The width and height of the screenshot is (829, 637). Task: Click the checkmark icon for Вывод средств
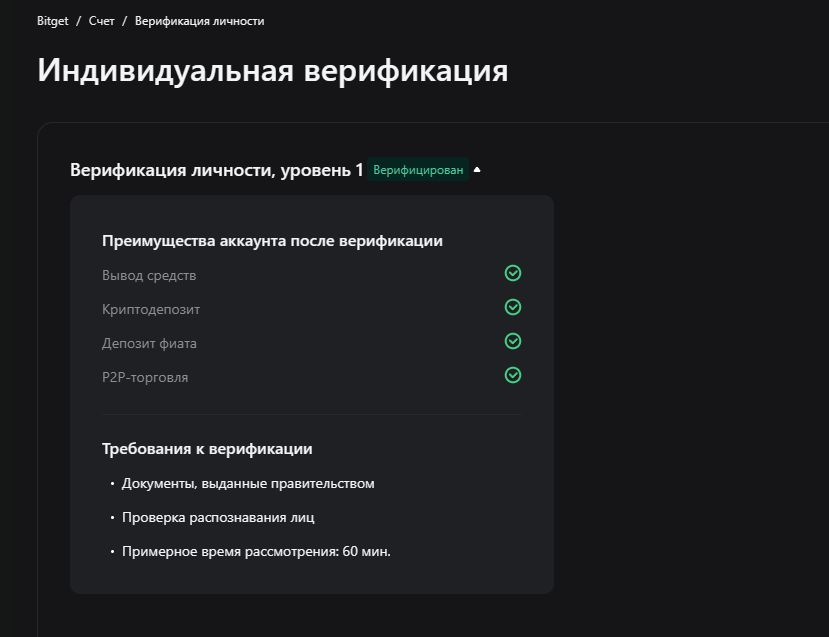(x=513, y=273)
